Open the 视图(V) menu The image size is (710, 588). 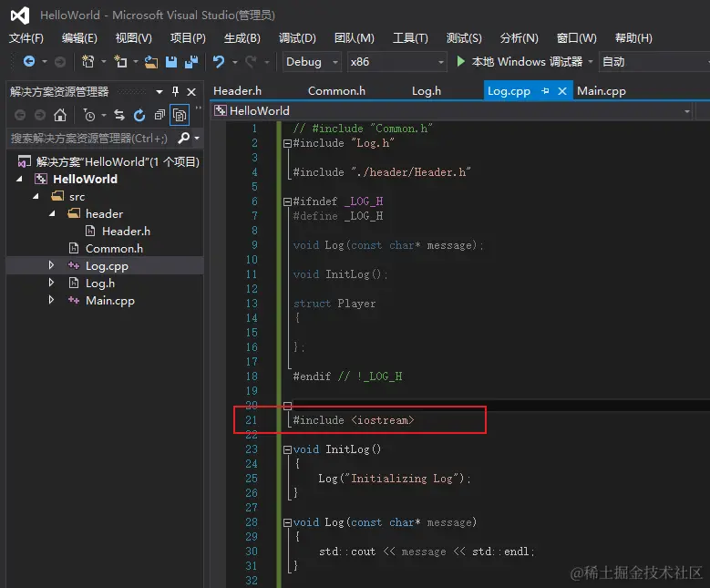(x=134, y=38)
